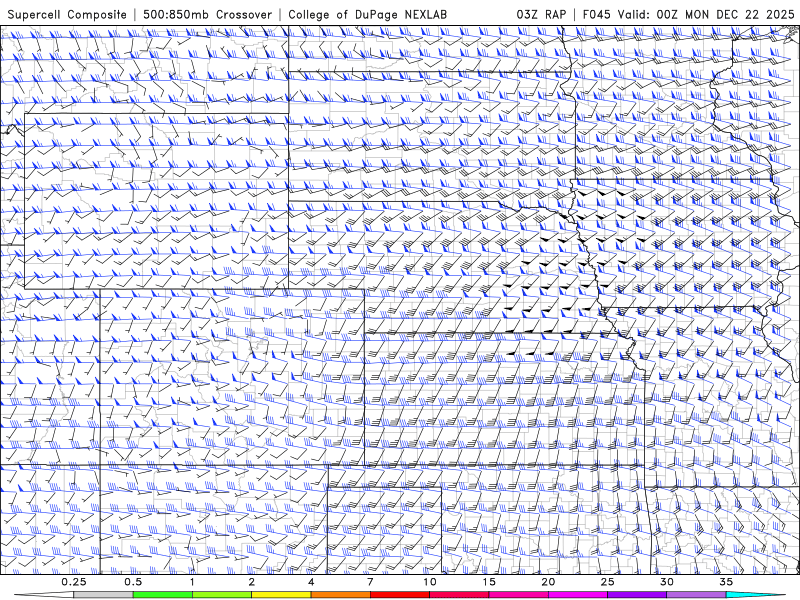Select the purple color bar segment between 25 and 30
The image size is (800, 600).
[637, 595]
